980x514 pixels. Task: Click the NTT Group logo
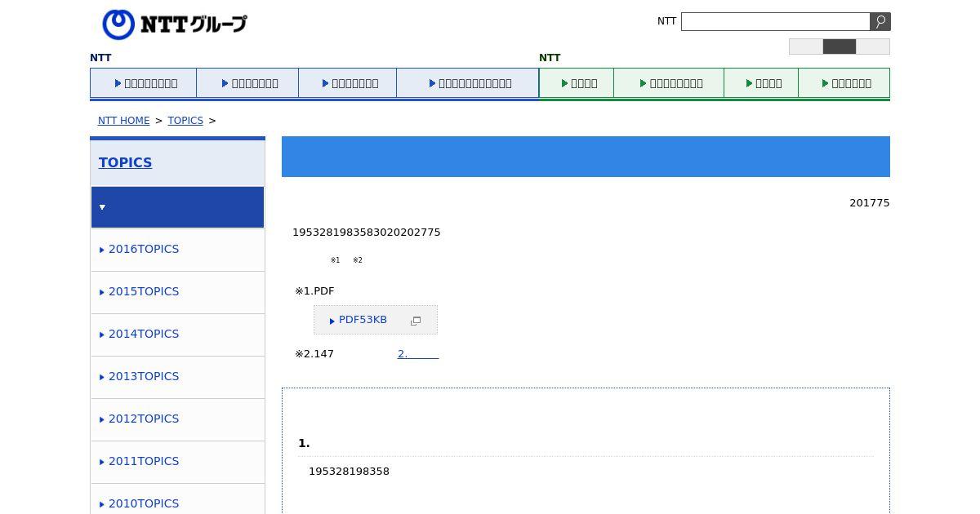click(x=175, y=24)
